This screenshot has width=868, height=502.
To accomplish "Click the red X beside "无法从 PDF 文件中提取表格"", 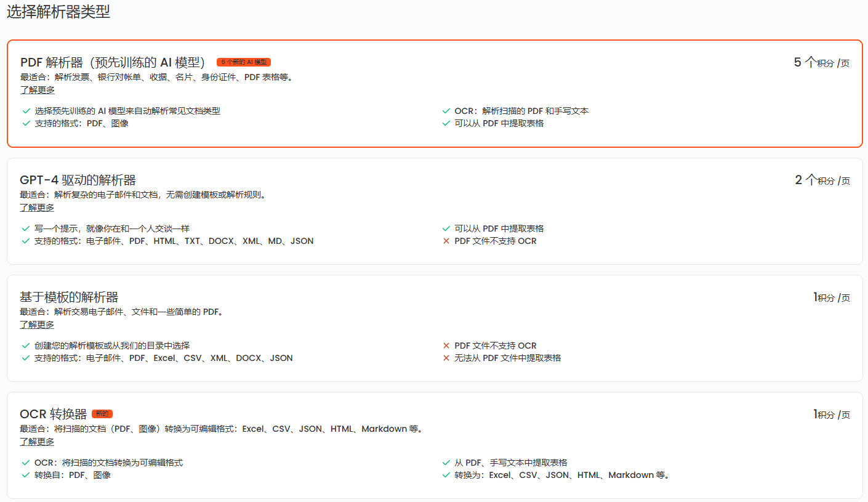I will [446, 358].
